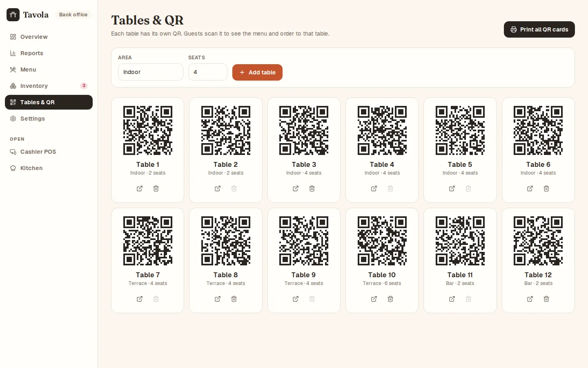The height and width of the screenshot is (368, 588).
Task: Delete Table 1 with trash icon
Action: (156, 188)
